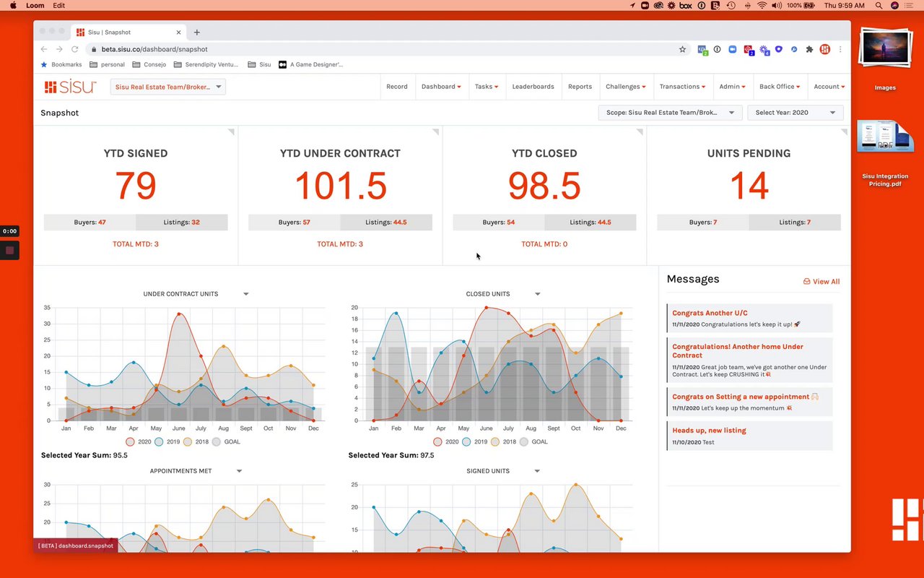Open the Transactions menu
This screenshot has height=578, width=924.
coord(682,87)
